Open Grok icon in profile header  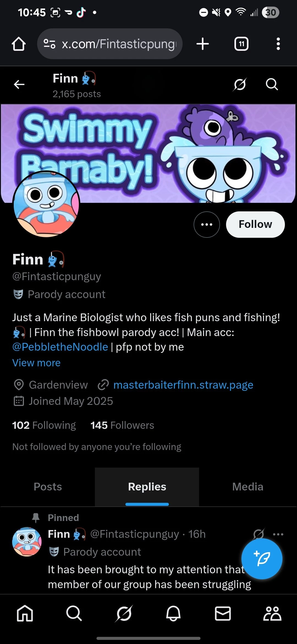click(240, 84)
